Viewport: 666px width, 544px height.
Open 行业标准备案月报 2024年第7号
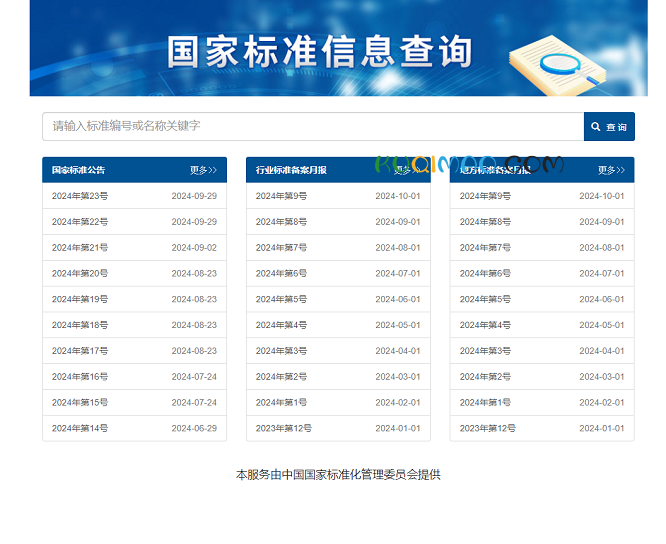pyautogui.click(x=281, y=248)
